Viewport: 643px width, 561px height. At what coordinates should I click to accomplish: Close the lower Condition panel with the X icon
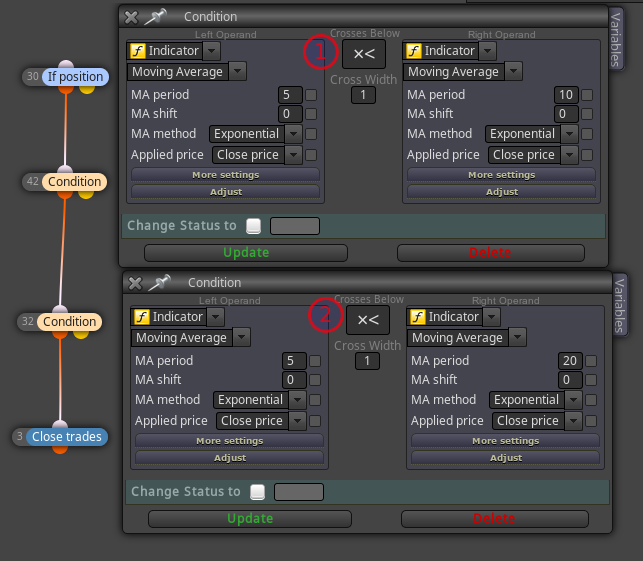tap(135, 283)
